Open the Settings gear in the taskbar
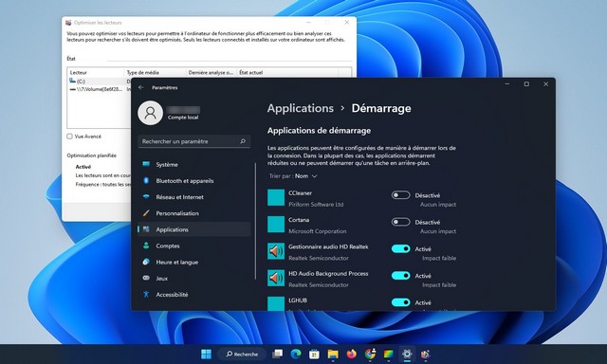The image size is (607, 364). click(407, 354)
